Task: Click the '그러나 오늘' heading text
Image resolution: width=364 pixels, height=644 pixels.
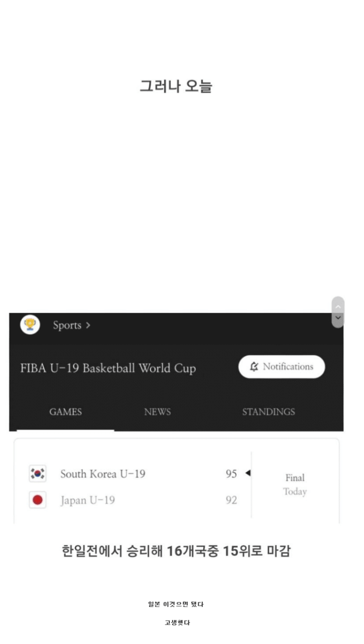Action: click(176, 87)
